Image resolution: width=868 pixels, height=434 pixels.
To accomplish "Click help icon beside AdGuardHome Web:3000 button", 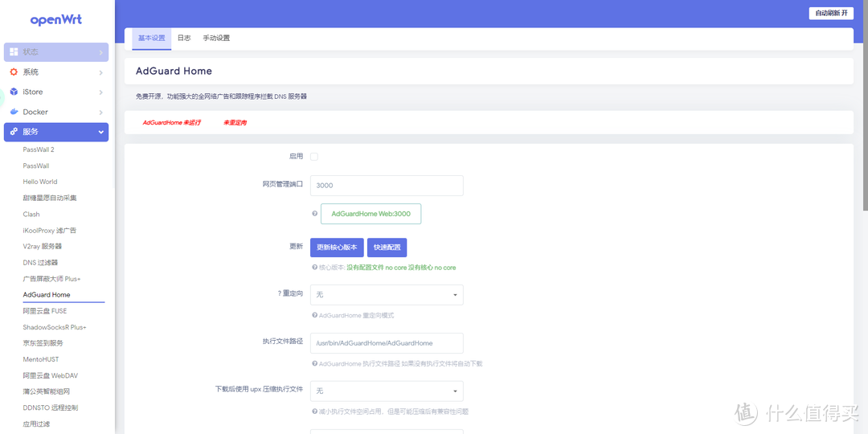I will (314, 213).
